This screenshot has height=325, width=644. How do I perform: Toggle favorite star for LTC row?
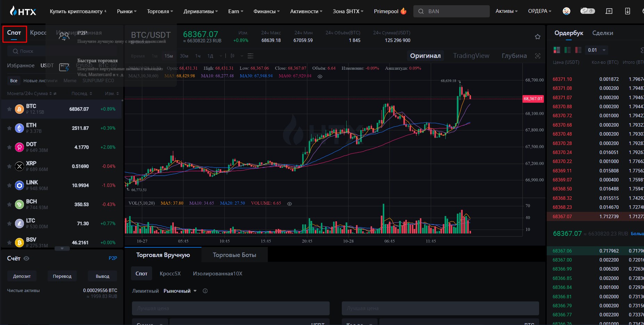point(9,224)
